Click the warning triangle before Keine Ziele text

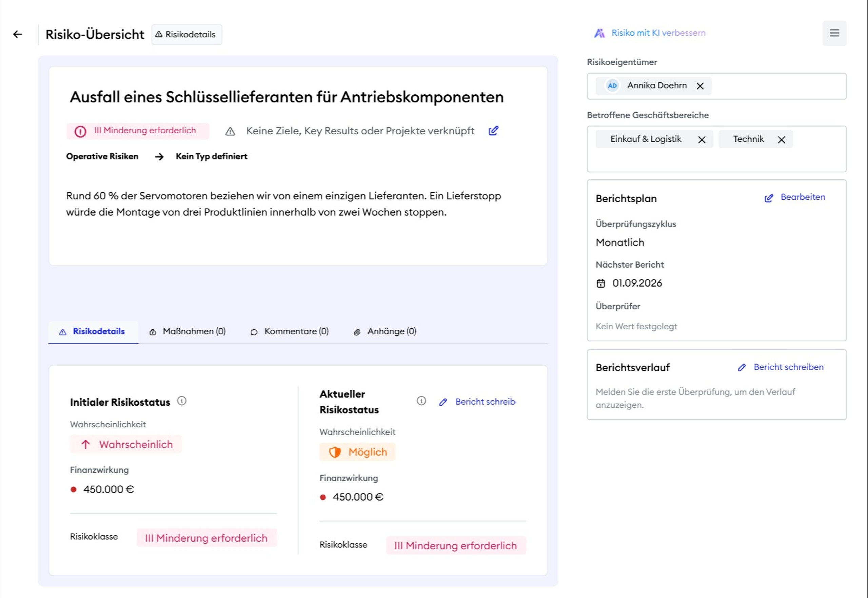tap(230, 132)
